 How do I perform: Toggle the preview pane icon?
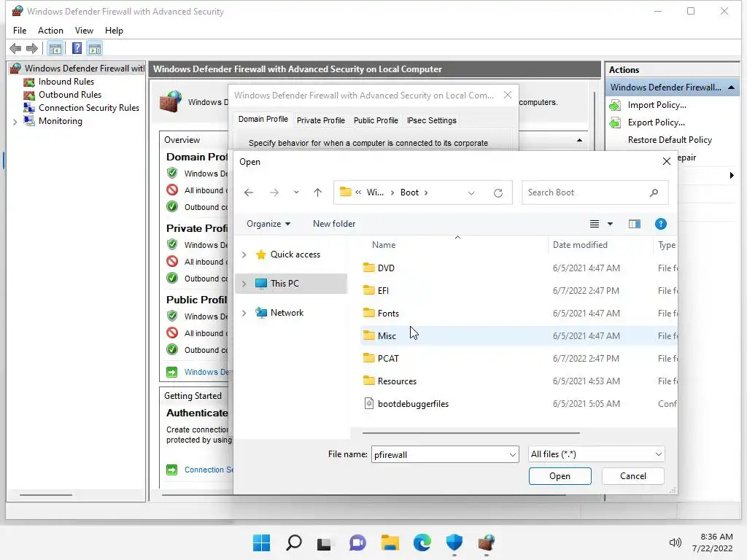click(635, 224)
